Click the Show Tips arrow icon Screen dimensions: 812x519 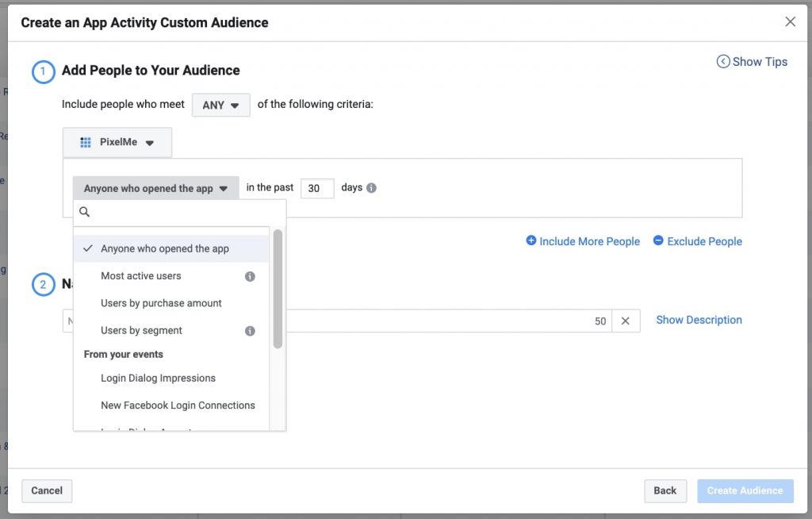(722, 62)
